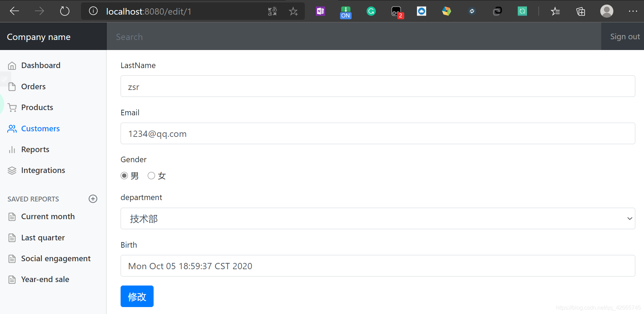Image resolution: width=644 pixels, height=314 pixels.
Task: Open the OneNote extension icon
Action: pos(320,11)
